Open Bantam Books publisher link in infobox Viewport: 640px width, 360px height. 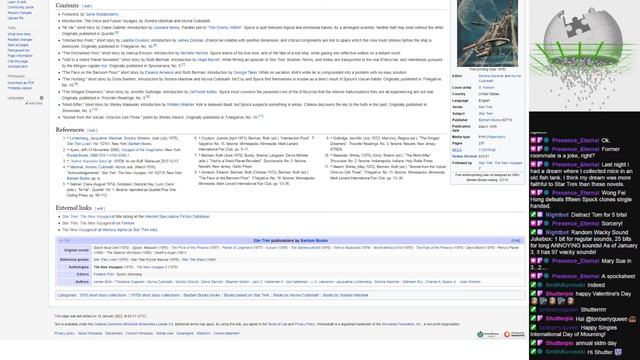[x=490, y=120]
